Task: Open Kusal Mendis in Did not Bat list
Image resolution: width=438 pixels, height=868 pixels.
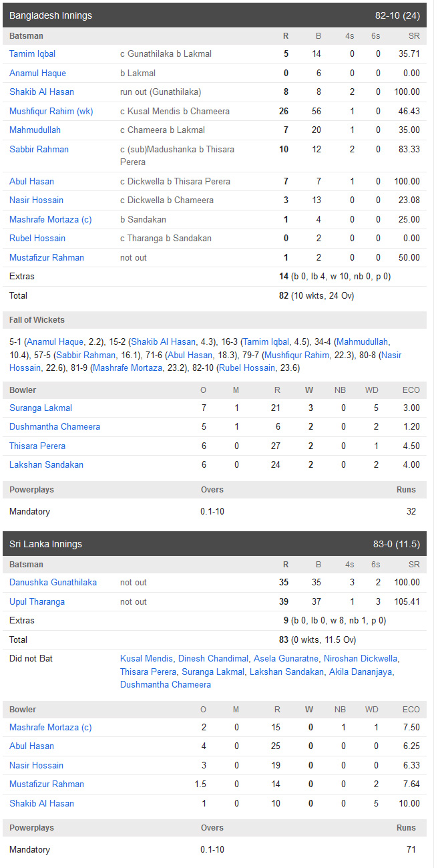Action: coord(146,658)
